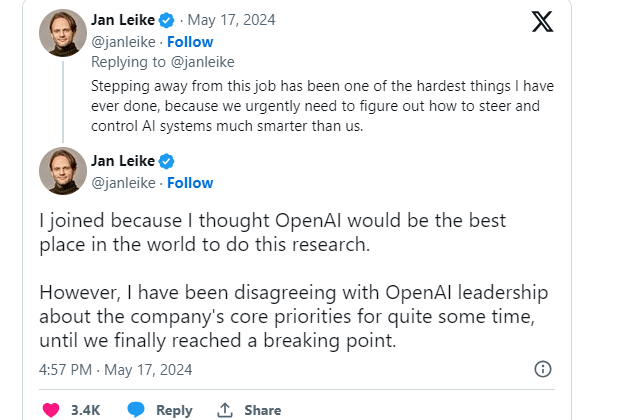624x420 pixels.
Task: Click Follow link in top tweet
Action: (190, 43)
